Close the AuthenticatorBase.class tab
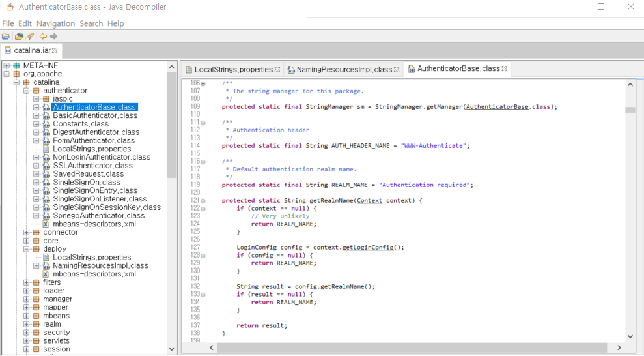Screen dimensions: 644x356 505,68
